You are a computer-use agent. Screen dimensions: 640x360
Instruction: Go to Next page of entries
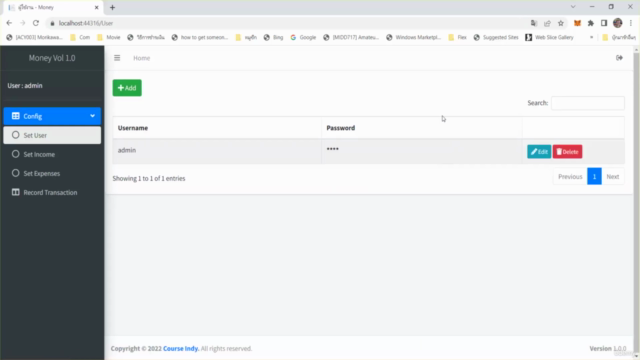[x=613, y=177]
